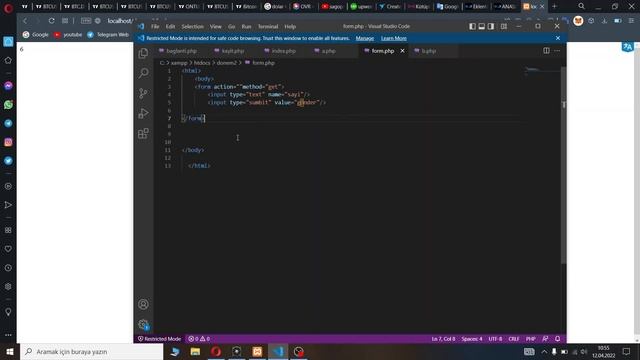The image size is (640, 360).
Task: Click the editor minimap
Action: point(542,71)
